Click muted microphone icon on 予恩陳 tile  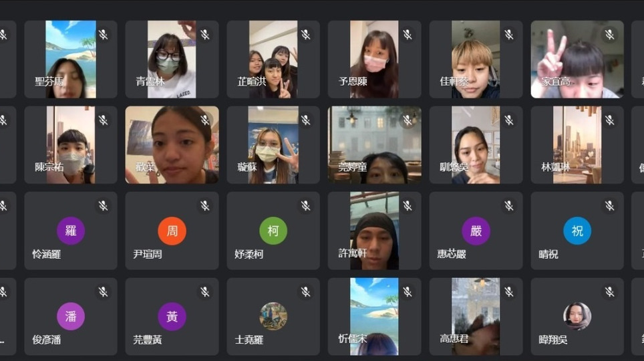point(408,35)
